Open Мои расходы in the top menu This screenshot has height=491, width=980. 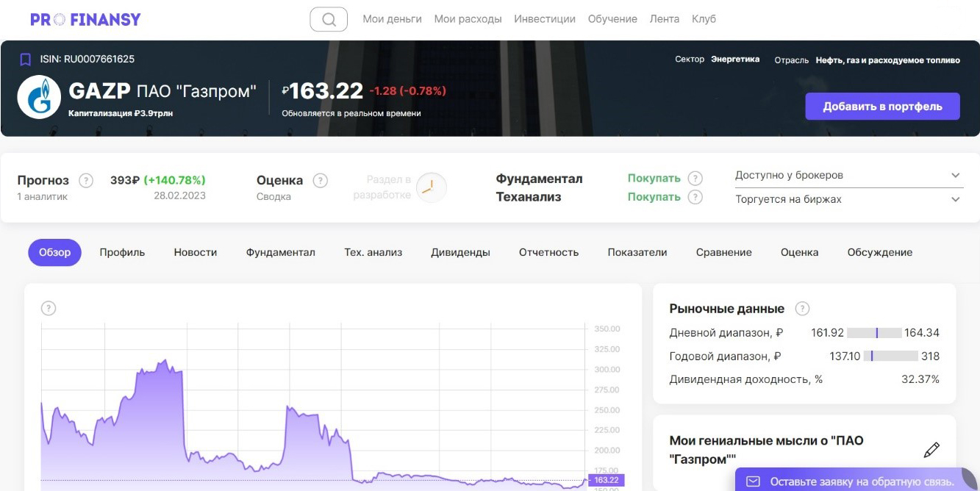[468, 19]
